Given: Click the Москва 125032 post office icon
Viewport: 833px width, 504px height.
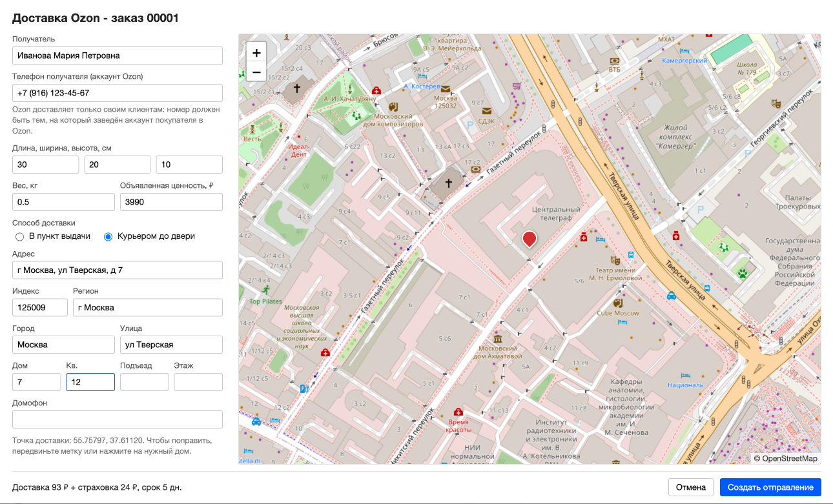Looking at the screenshot, I should coord(445,90).
